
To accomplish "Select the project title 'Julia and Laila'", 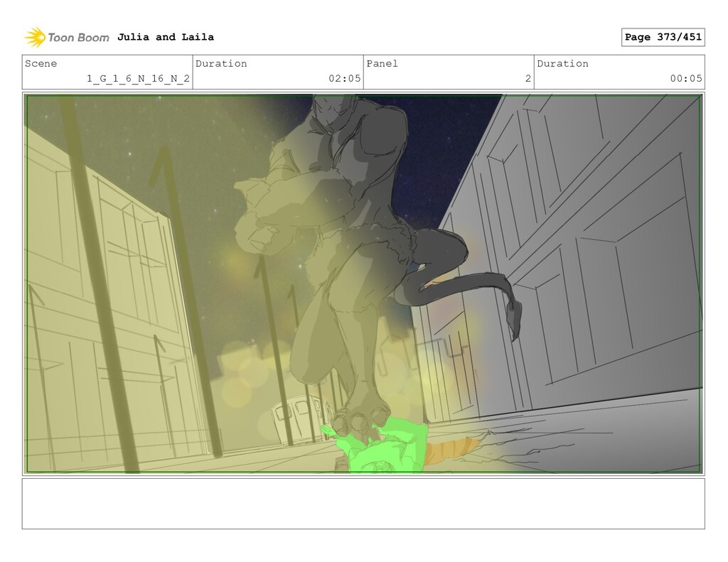I will click(x=165, y=37).
